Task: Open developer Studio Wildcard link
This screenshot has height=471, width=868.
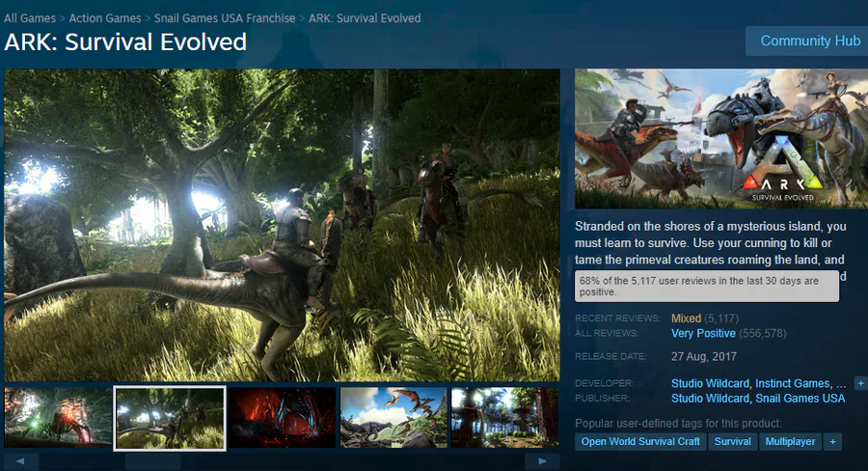Action: (710, 383)
